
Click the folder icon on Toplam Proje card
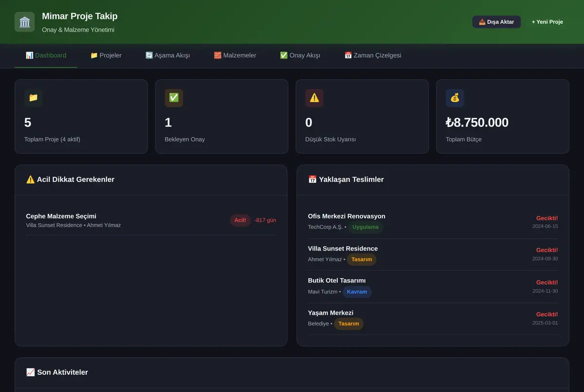(x=33, y=98)
